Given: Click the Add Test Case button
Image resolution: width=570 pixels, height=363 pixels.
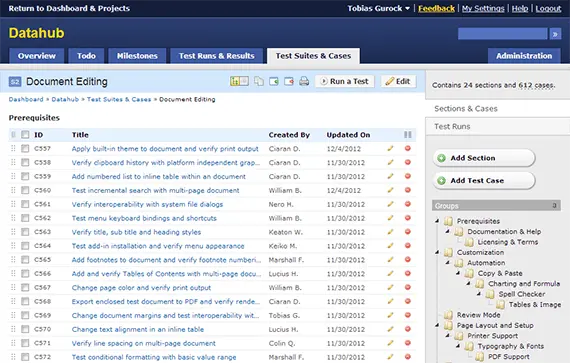Looking at the screenshot, I should 484,181.
